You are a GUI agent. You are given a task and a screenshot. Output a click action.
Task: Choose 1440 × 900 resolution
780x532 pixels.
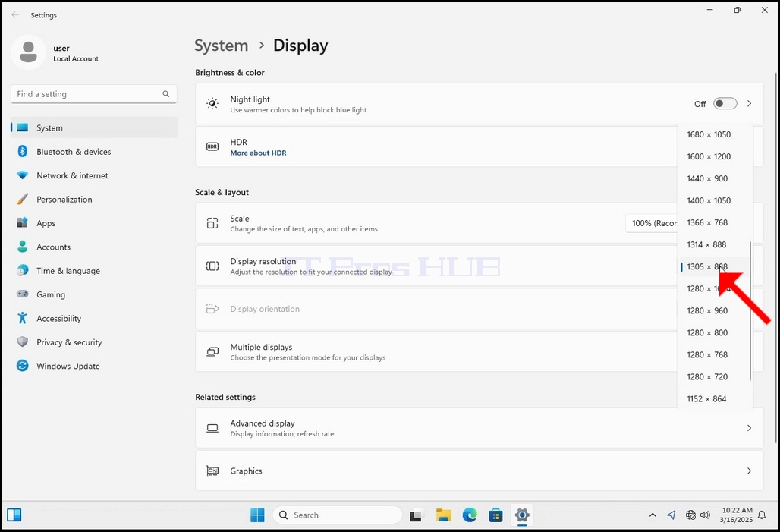715,178
